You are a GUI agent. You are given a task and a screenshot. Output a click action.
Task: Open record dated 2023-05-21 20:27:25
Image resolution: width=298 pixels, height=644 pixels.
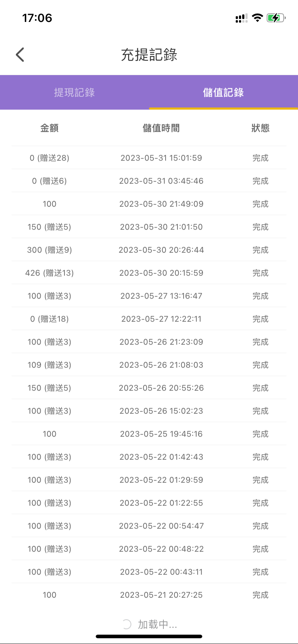click(x=161, y=595)
